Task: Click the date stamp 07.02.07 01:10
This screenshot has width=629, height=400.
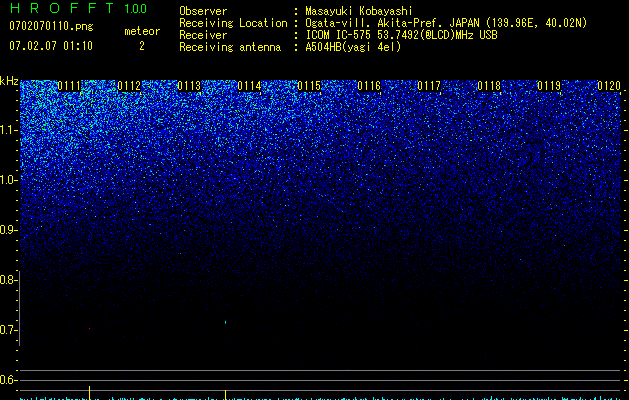Action: pyautogui.click(x=51, y=46)
